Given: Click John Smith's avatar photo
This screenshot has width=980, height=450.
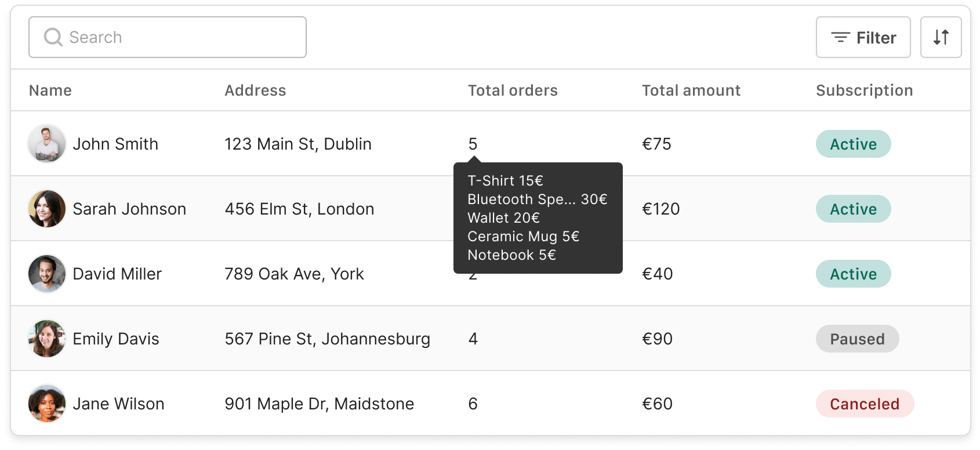Looking at the screenshot, I should [47, 144].
